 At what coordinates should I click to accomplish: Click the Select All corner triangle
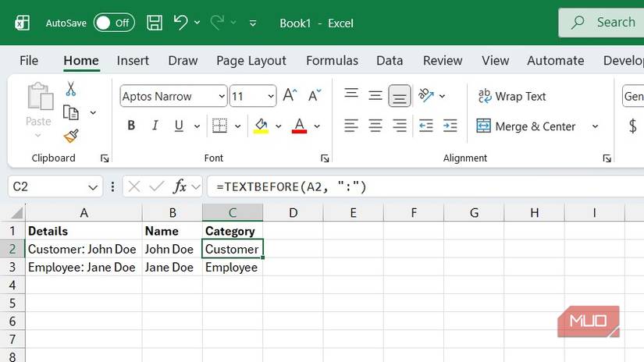[17, 213]
